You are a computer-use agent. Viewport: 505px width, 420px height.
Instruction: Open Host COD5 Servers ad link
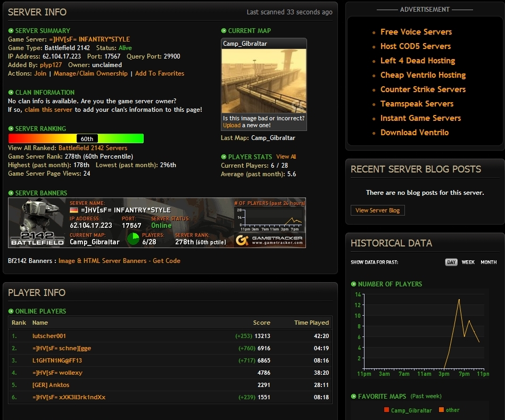tap(416, 46)
